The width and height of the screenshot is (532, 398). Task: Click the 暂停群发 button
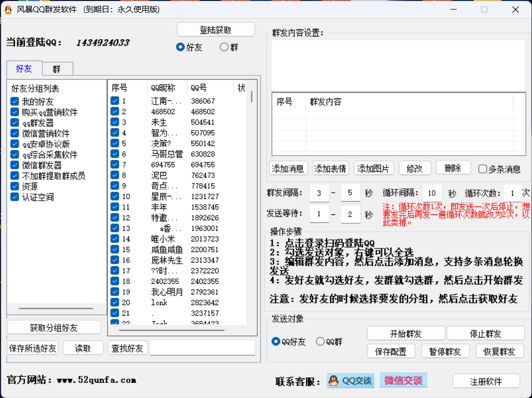point(445,351)
